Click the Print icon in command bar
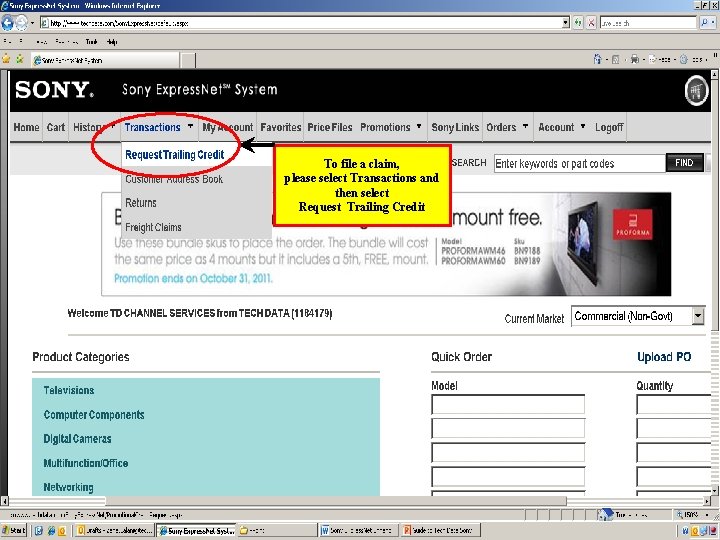Screen dimensions: 720x540 (635, 59)
